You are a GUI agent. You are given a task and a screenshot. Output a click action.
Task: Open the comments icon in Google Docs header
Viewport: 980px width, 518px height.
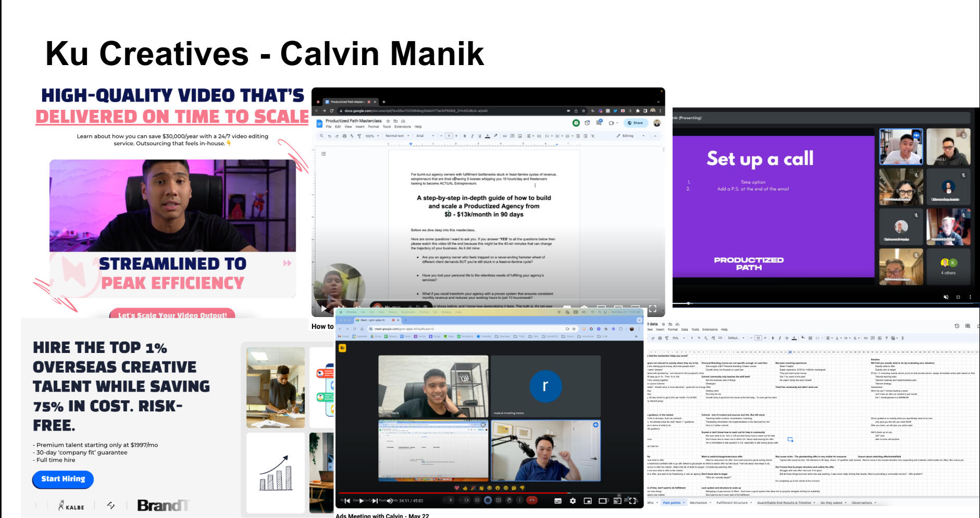pyautogui.click(x=599, y=123)
